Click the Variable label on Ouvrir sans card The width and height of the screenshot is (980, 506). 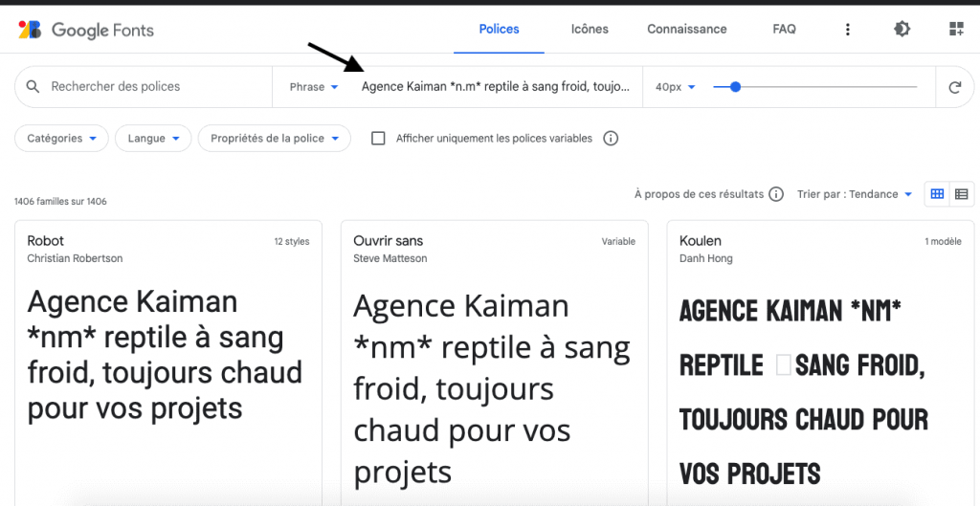pos(619,242)
